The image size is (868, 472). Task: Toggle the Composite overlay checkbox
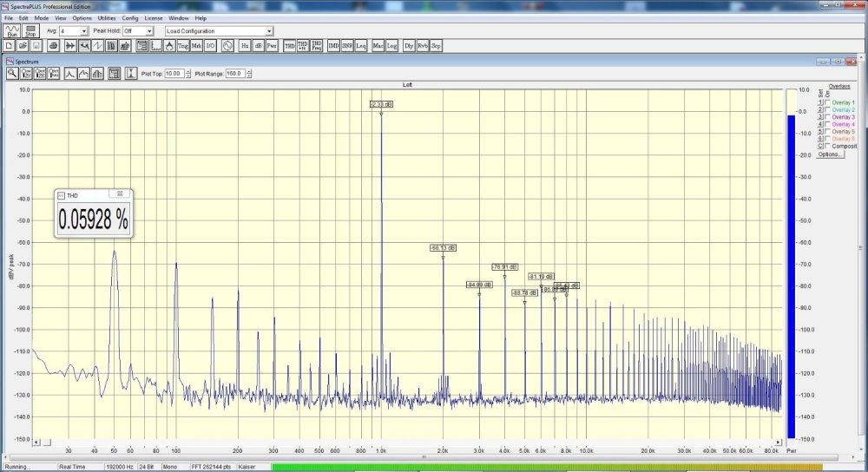coord(826,146)
